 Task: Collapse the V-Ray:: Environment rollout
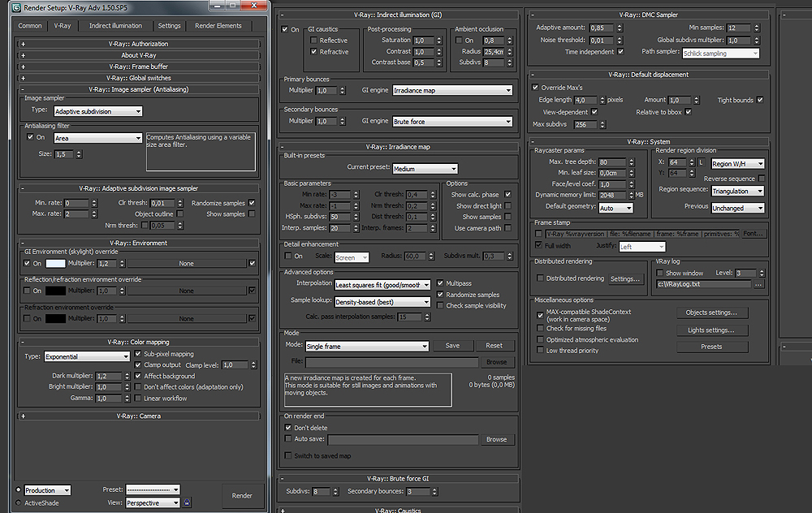(138, 243)
